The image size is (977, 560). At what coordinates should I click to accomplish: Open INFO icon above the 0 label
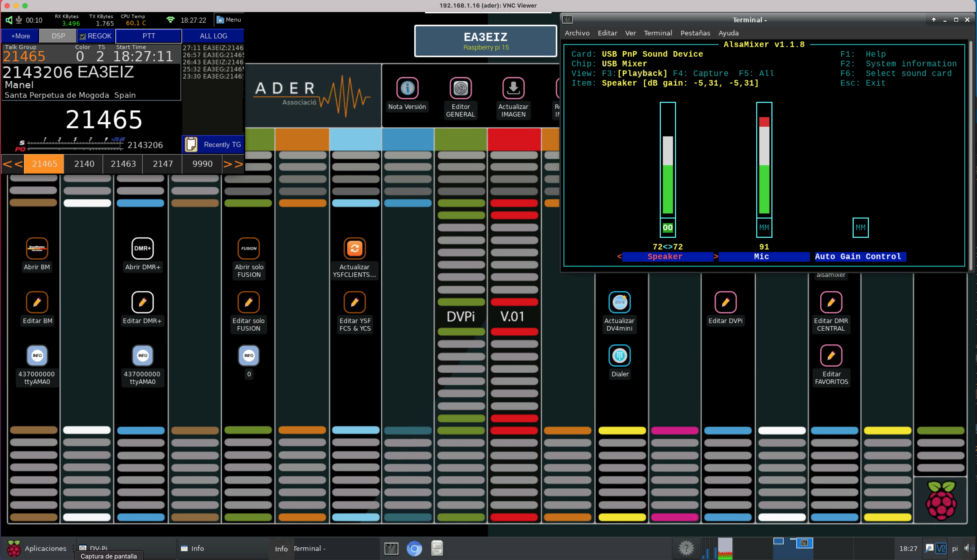point(248,355)
